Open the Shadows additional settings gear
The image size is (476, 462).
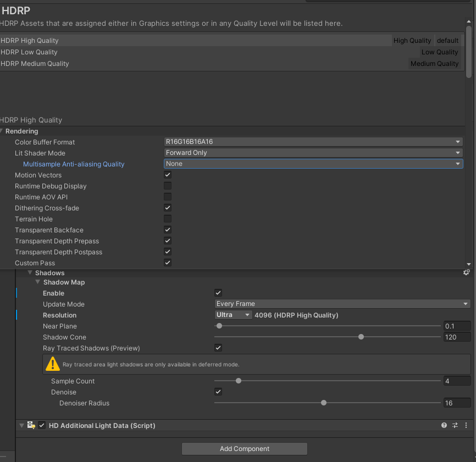(x=467, y=272)
